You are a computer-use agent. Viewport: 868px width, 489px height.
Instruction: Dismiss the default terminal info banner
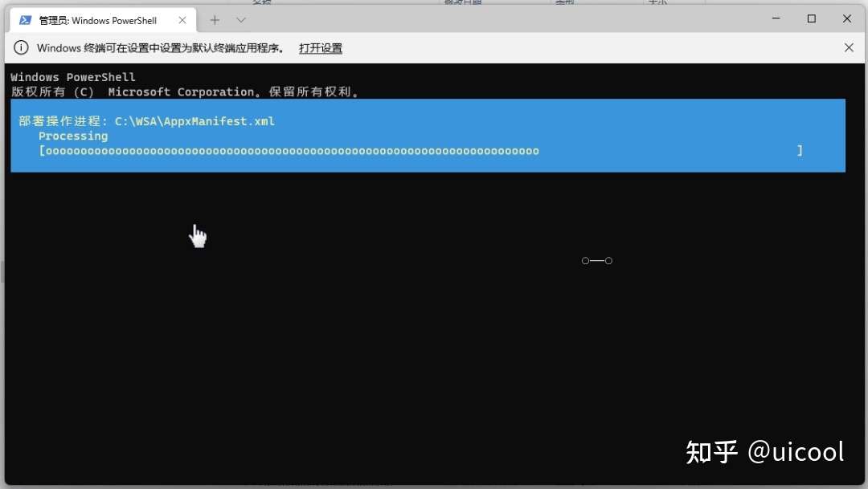(849, 47)
